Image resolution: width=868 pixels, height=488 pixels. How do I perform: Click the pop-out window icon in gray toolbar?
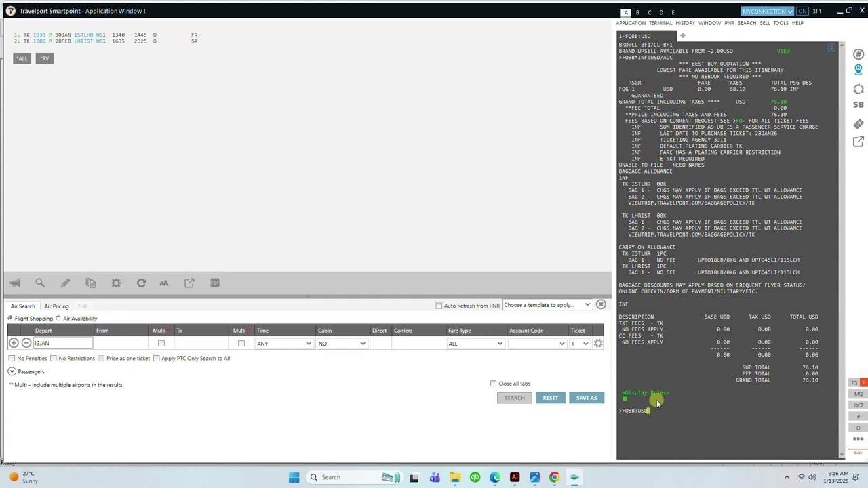[x=189, y=283]
